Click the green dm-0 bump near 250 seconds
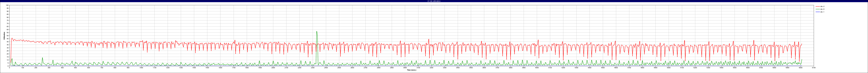 point(42,58)
